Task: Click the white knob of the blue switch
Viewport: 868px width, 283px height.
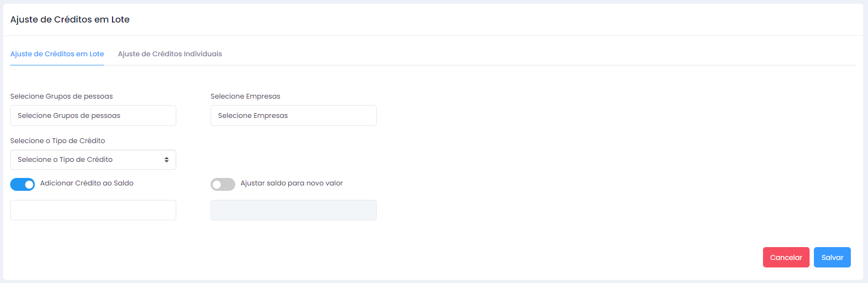Action: (29, 184)
